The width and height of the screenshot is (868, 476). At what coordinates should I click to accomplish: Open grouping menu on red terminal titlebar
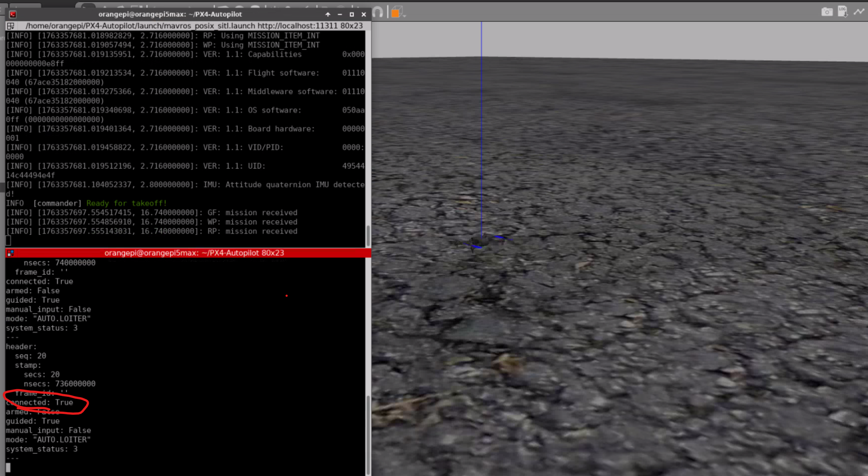(10, 253)
